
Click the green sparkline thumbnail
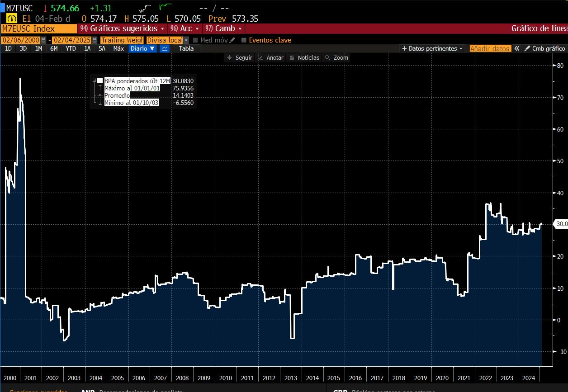click(166, 7)
